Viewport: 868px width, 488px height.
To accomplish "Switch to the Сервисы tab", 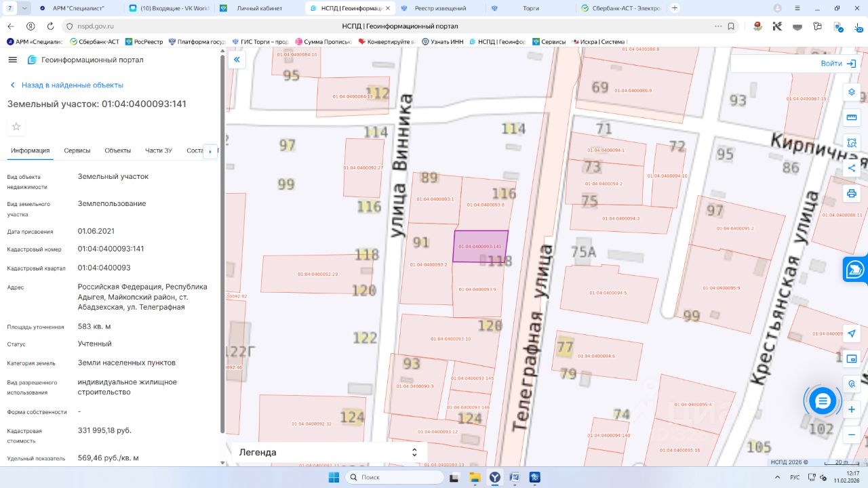I will pos(77,150).
